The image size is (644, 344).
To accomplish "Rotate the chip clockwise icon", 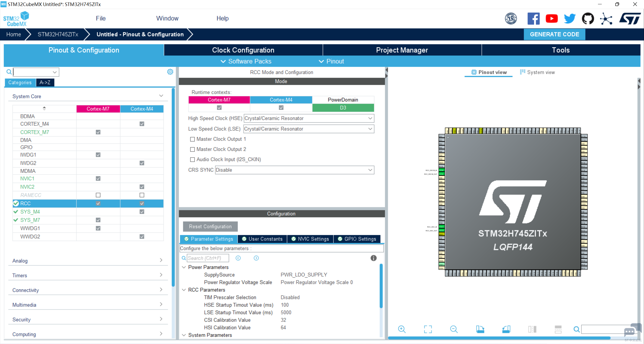I will 480,329.
